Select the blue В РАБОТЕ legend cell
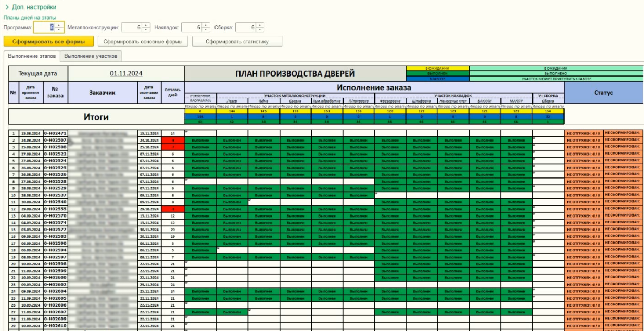The width and height of the screenshot is (644, 331). [437, 79]
